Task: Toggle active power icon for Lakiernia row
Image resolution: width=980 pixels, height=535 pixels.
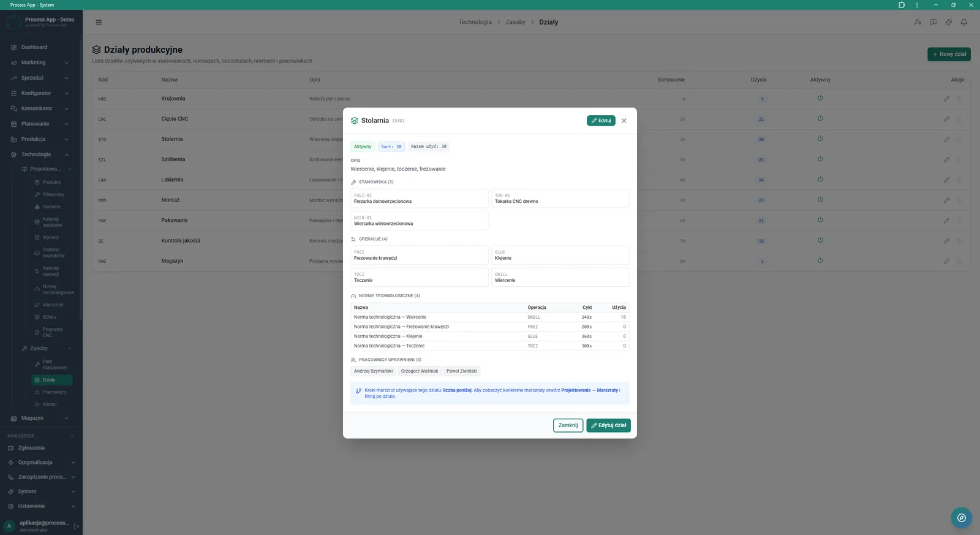Action: (x=820, y=180)
